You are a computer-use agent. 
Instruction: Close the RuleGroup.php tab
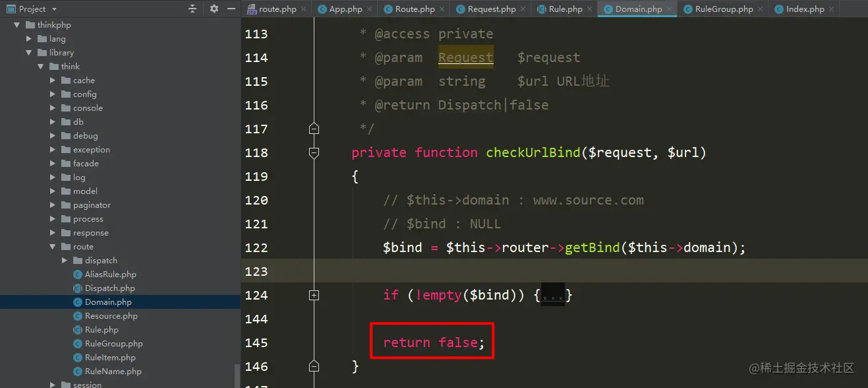pyautogui.click(x=761, y=9)
